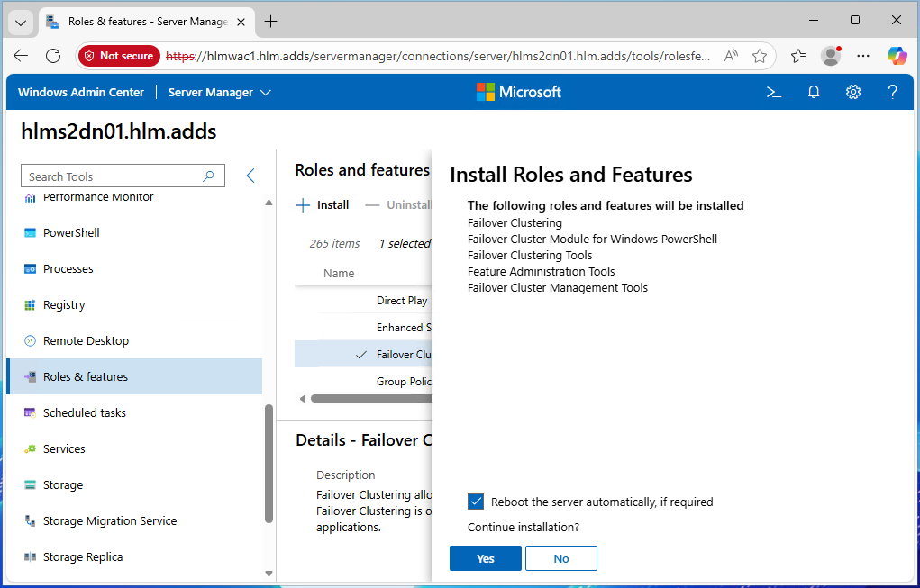Click the Scheduled tasks icon
The image size is (920, 588).
point(30,413)
